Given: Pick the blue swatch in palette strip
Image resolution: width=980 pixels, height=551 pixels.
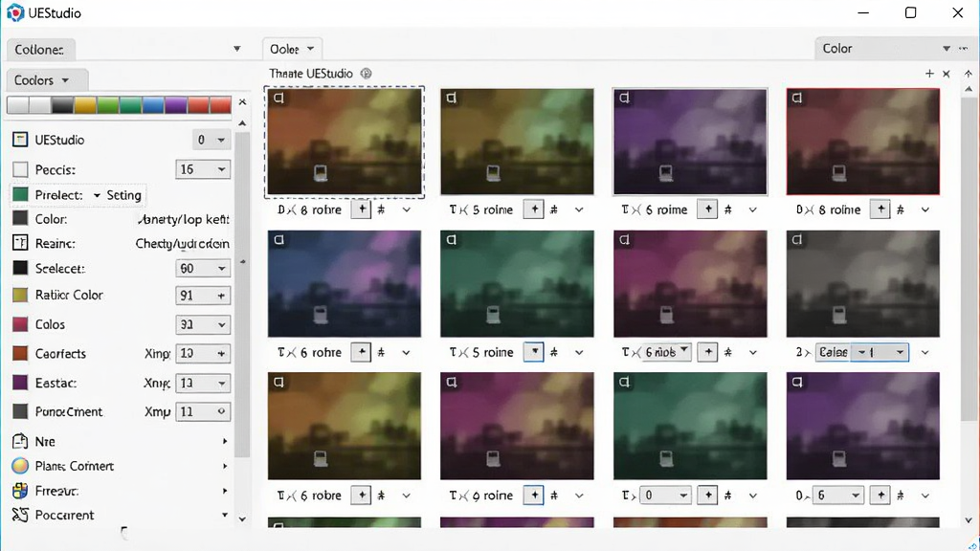Looking at the screenshot, I should click(153, 105).
